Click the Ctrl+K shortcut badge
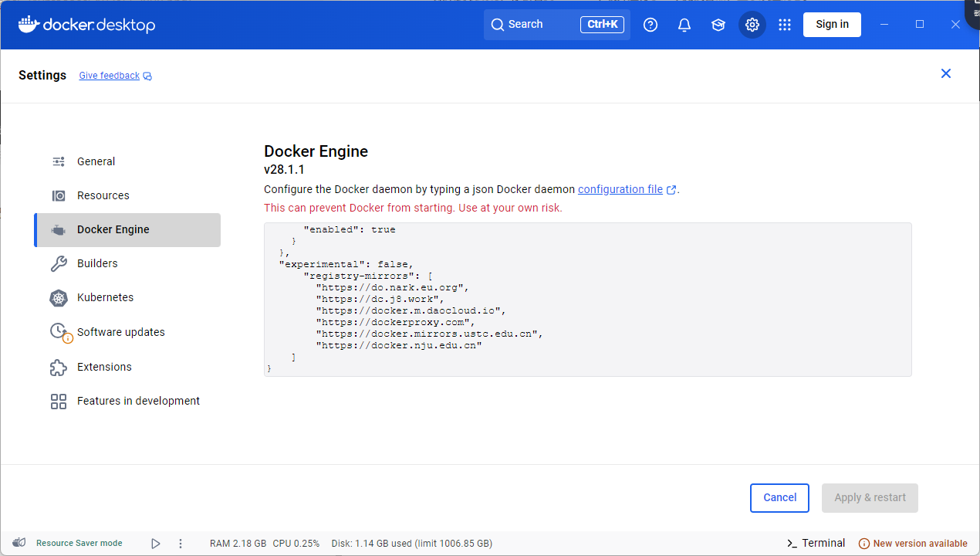Viewport: 980px width, 556px height. point(602,25)
